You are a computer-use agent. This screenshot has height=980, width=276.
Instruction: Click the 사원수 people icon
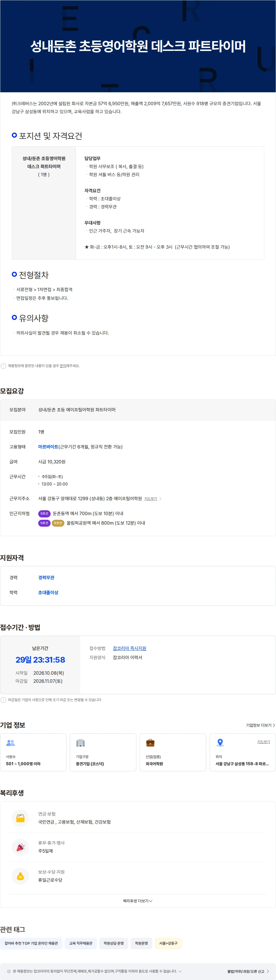click(x=11, y=742)
